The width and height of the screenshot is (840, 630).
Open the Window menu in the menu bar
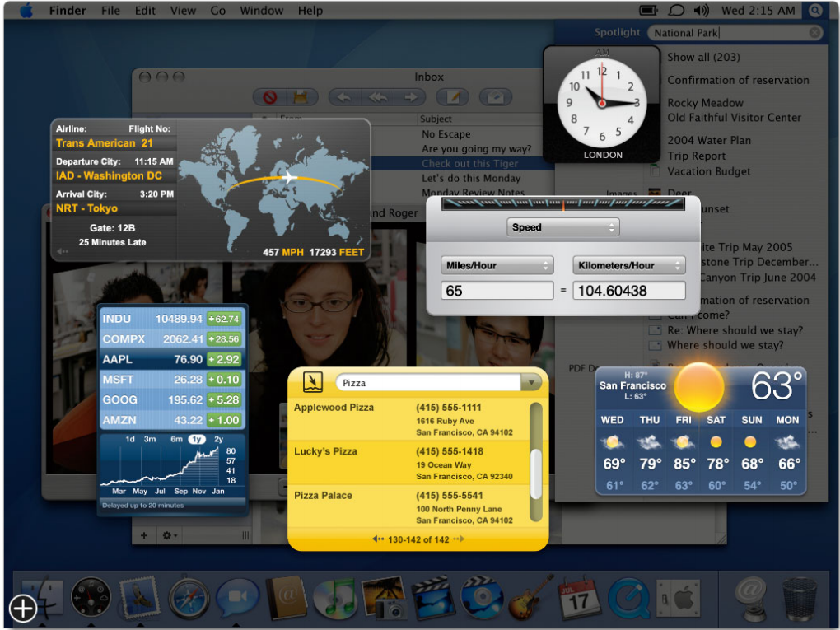point(262,11)
